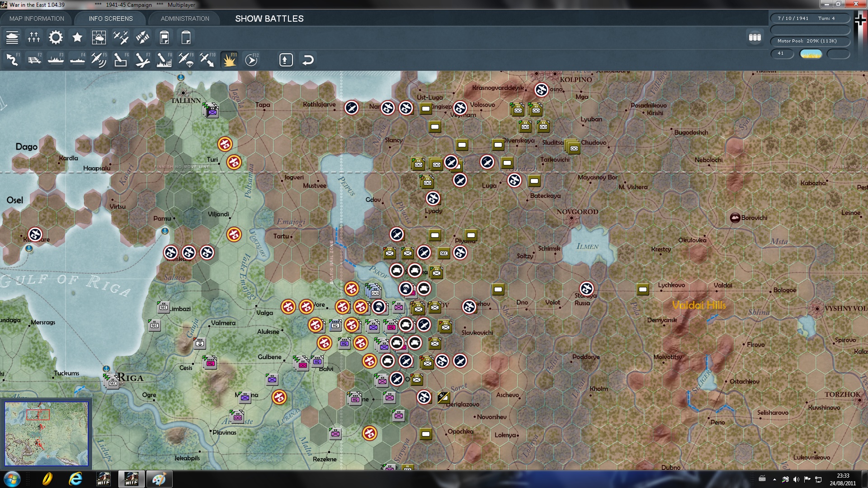Click the Motor Pool 209K readout

(810, 41)
